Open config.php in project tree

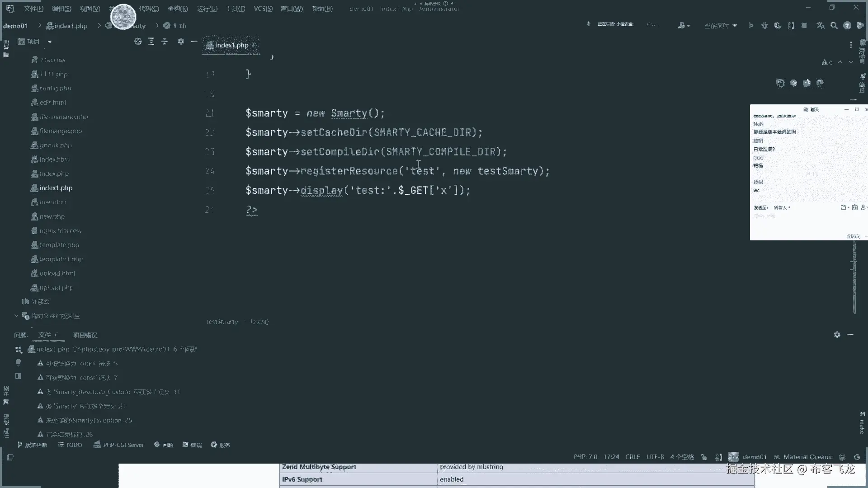pyautogui.click(x=55, y=89)
